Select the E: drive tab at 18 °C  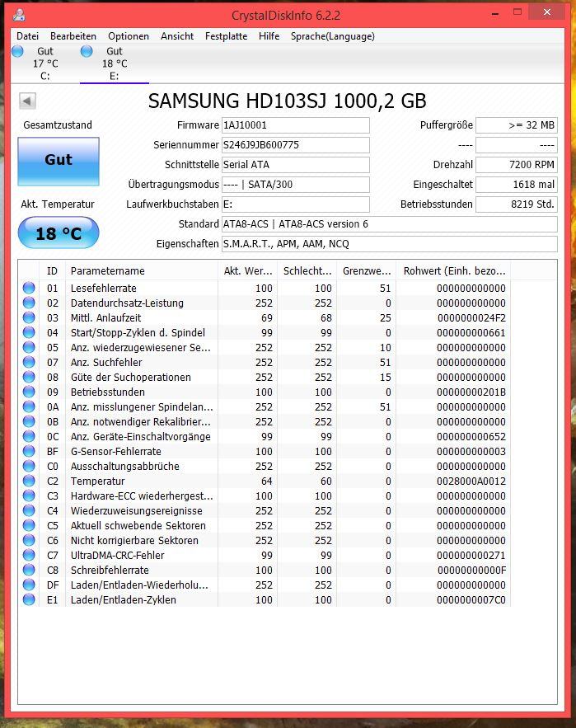(x=115, y=63)
